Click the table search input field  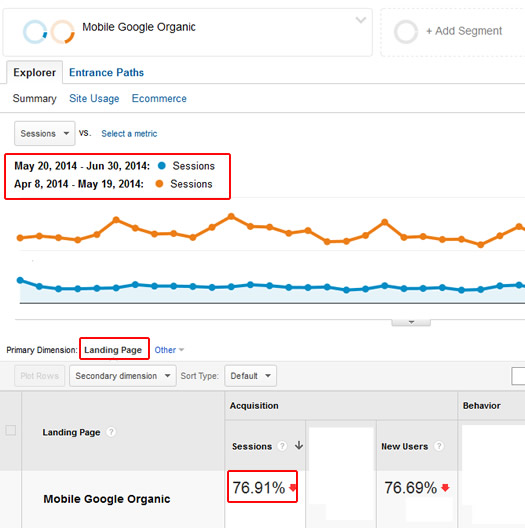(x=518, y=376)
